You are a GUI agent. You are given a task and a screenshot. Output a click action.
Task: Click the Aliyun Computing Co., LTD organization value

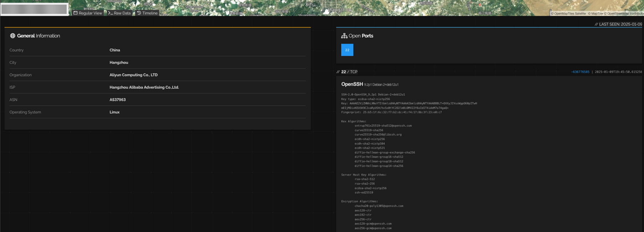(133, 75)
